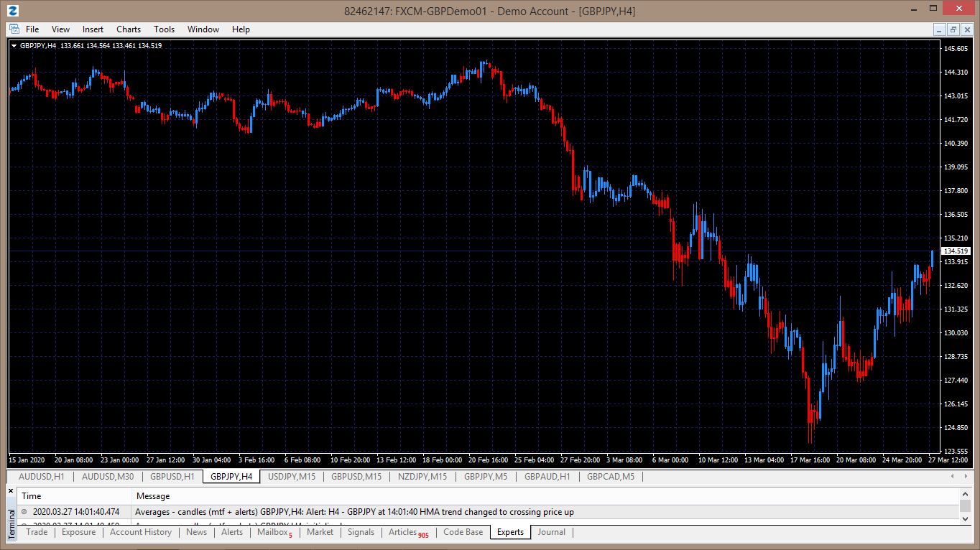This screenshot has height=550, width=980.
Task: Switch to the GBPUSD,H1 chart tab
Action: pyautogui.click(x=172, y=476)
